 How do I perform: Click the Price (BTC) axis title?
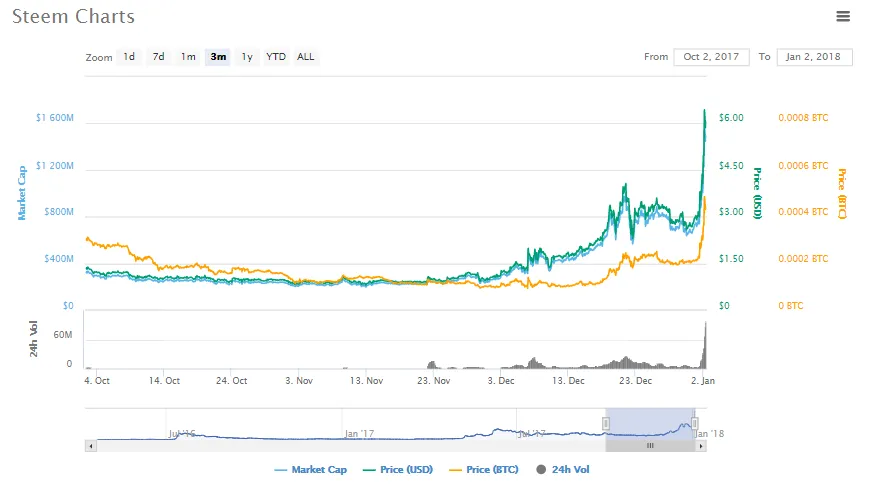coord(841,193)
